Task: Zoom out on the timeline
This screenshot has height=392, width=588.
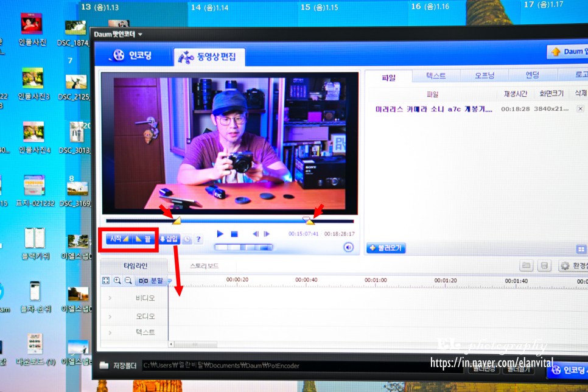Action: click(128, 281)
